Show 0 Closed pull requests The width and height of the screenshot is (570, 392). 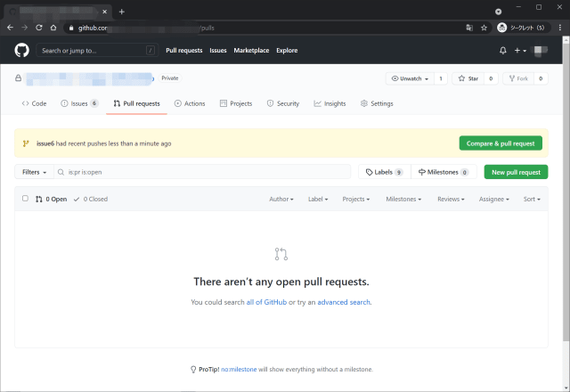[91, 200]
